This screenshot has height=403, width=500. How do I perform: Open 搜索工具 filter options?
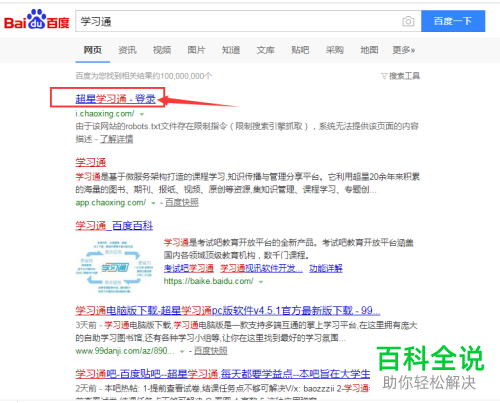click(400, 76)
